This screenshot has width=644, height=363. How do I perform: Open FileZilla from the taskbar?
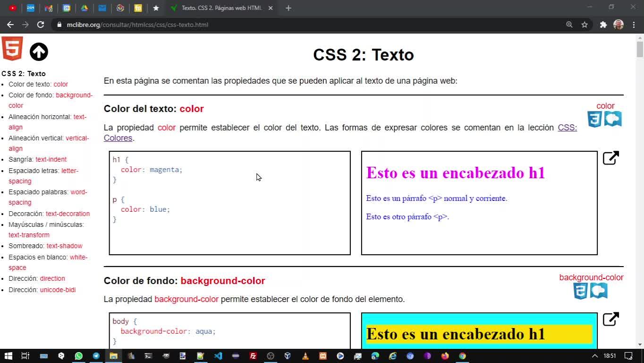253,356
